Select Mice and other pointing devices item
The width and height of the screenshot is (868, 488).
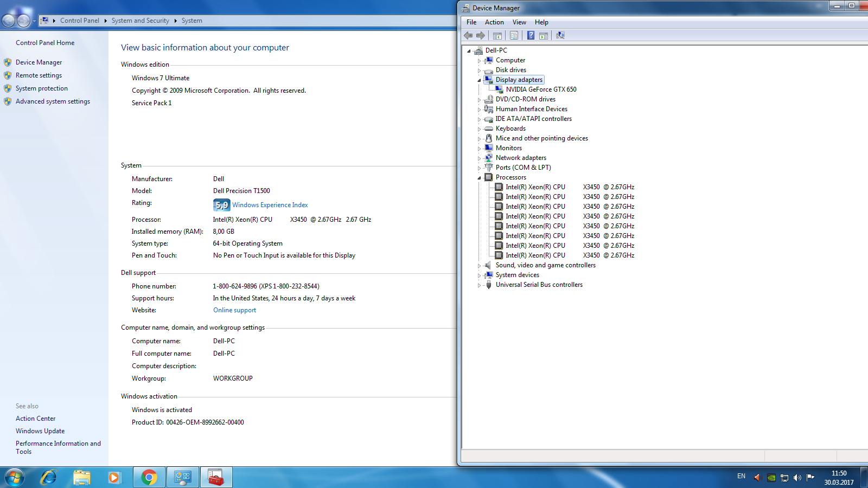[x=541, y=138]
